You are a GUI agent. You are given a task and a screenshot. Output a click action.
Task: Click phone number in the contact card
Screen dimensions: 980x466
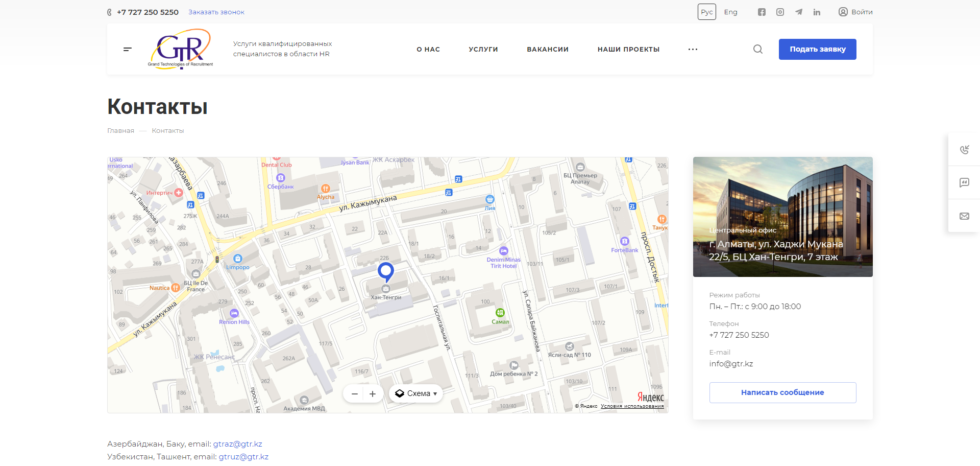tap(739, 335)
